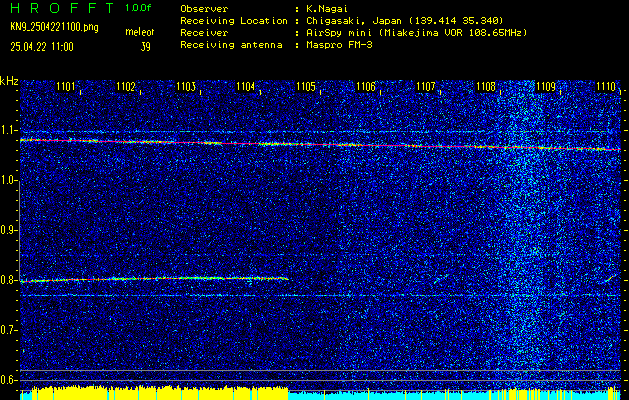
Task: Click the 0.7 frequency axis label
Action: (x=8, y=330)
